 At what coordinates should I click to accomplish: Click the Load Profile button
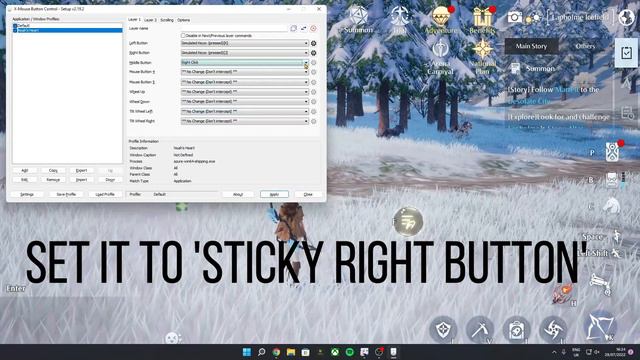tap(105, 194)
